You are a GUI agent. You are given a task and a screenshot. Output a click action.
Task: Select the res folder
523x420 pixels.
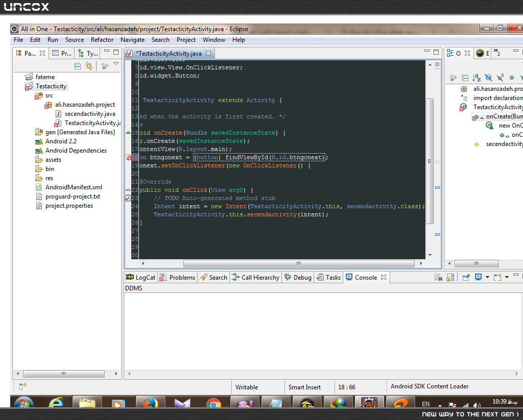coord(50,178)
